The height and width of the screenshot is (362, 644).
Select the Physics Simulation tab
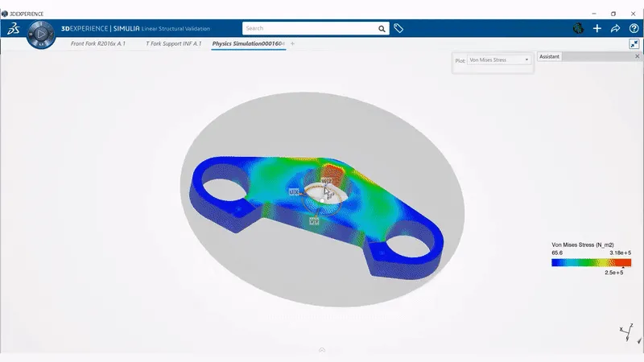(248, 43)
